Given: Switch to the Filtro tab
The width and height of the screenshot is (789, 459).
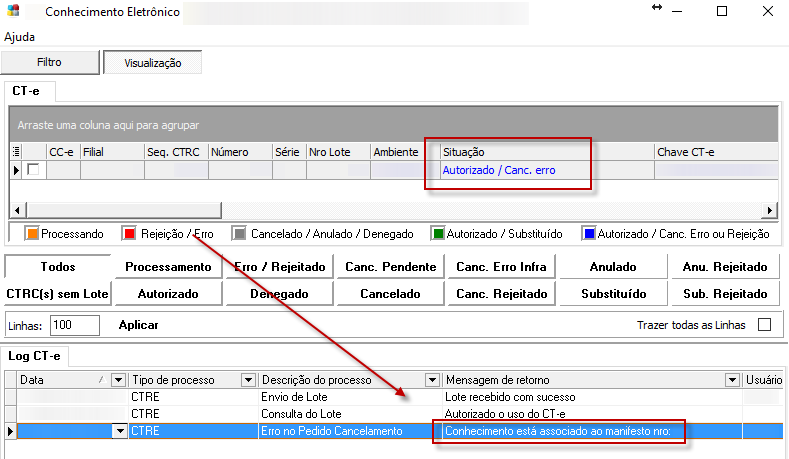Looking at the screenshot, I should click(49, 62).
